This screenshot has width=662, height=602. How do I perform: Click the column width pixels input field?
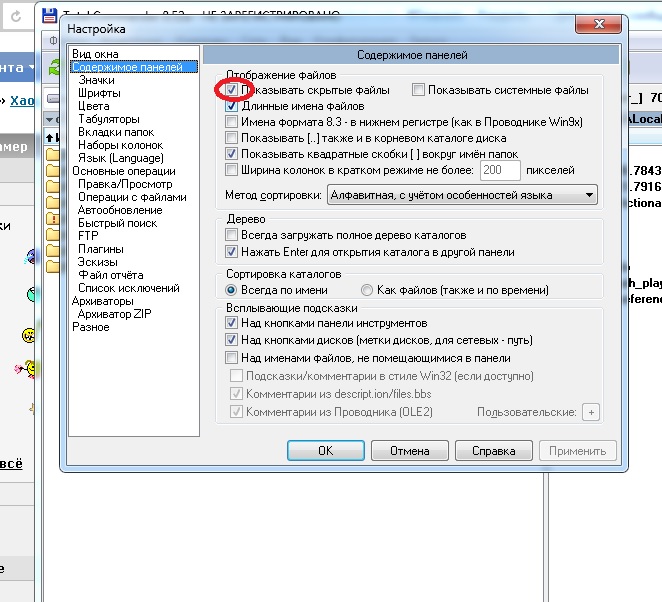pos(500,170)
